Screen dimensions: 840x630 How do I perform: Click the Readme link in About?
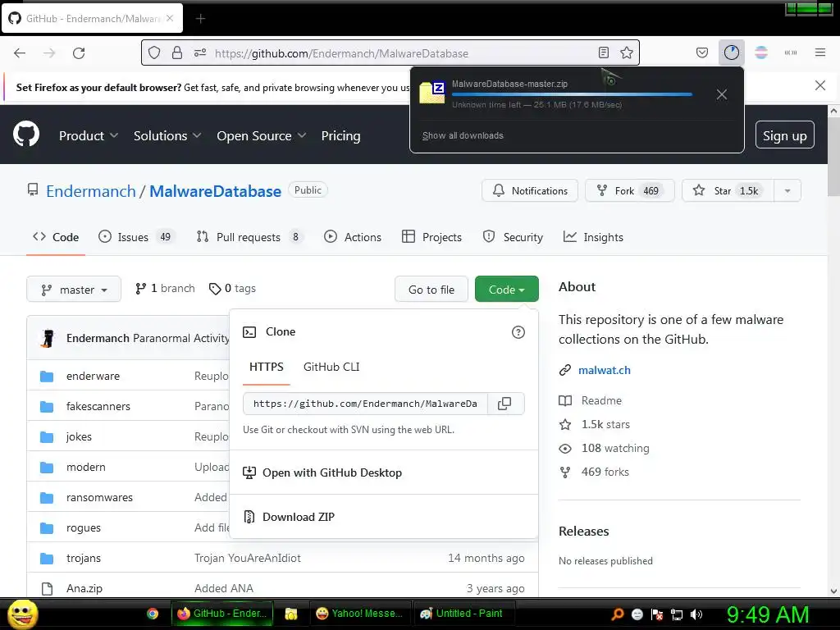[601, 400]
